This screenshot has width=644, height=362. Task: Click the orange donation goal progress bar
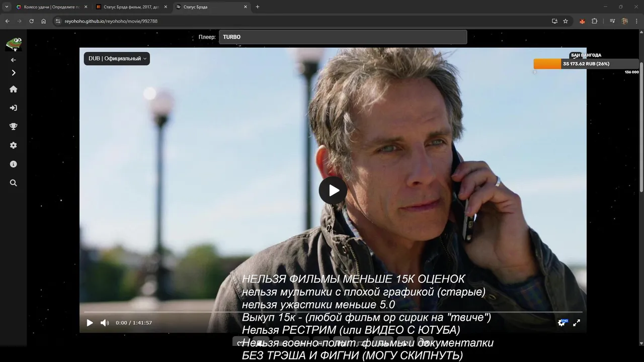[586, 64]
